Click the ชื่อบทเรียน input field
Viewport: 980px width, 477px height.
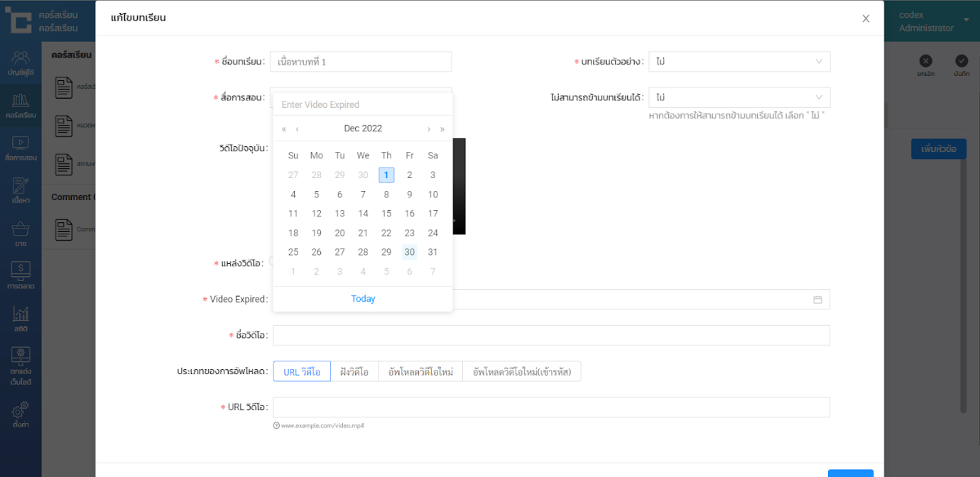click(x=361, y=62)
